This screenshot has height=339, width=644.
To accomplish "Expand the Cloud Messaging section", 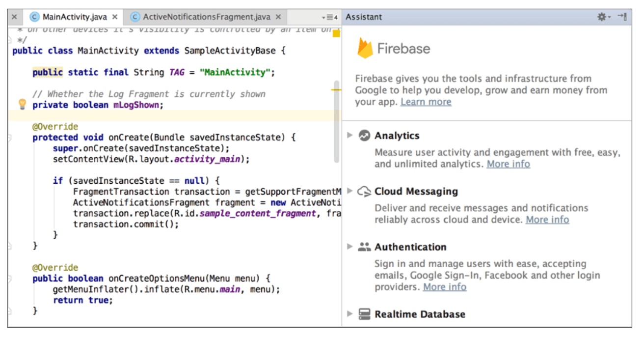I will click(349, 191).
